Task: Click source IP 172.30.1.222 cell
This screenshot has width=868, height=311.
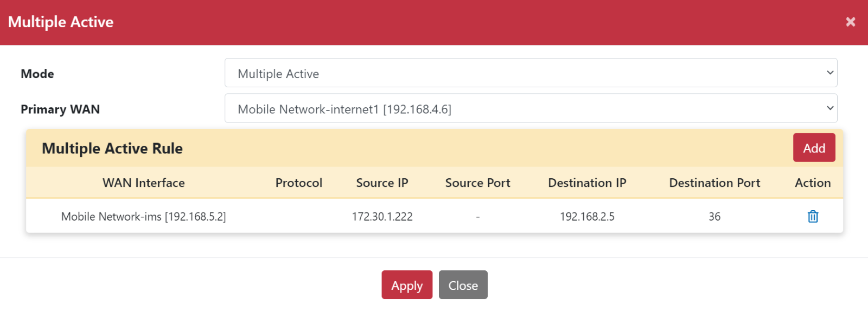Action: 382,217
